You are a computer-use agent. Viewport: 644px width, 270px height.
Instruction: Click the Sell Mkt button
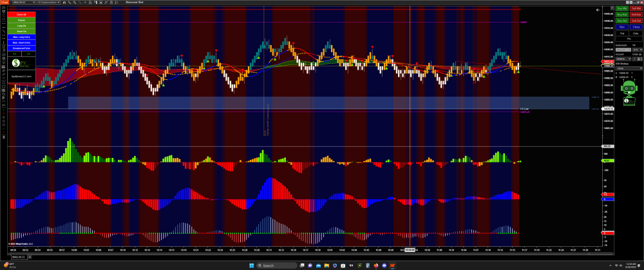[x=636, y=8]
